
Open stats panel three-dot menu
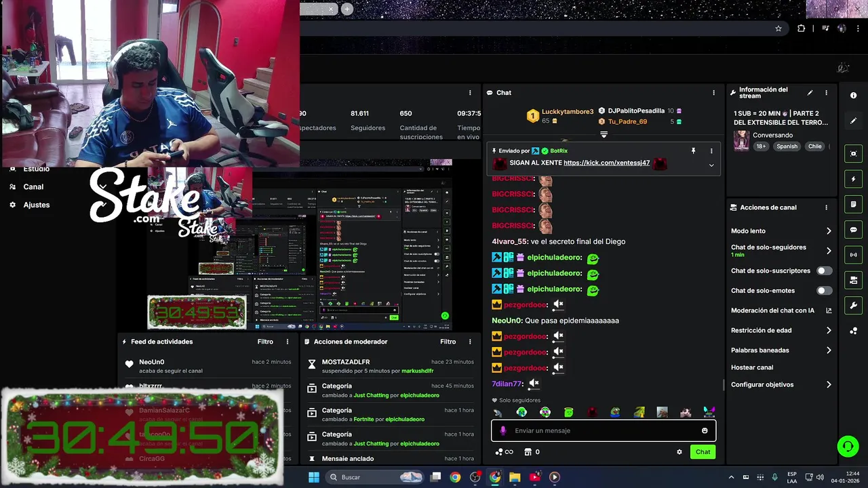pos(470,93)
